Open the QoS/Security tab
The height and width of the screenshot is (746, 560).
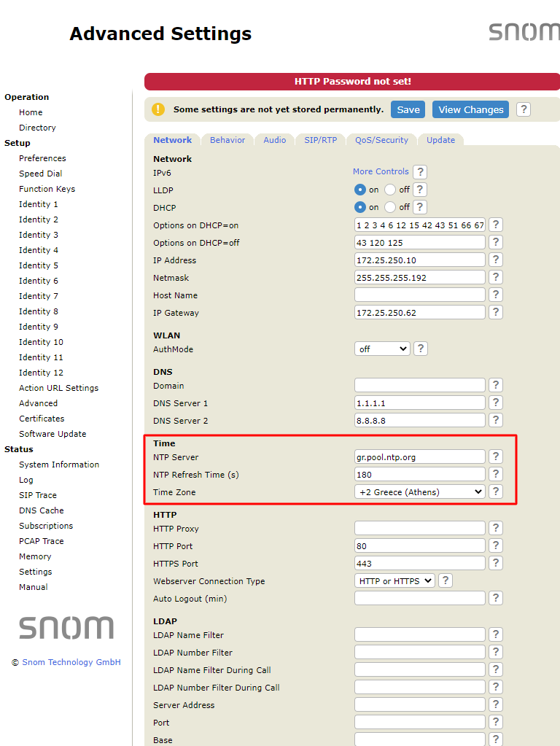[x=381, y=140]
